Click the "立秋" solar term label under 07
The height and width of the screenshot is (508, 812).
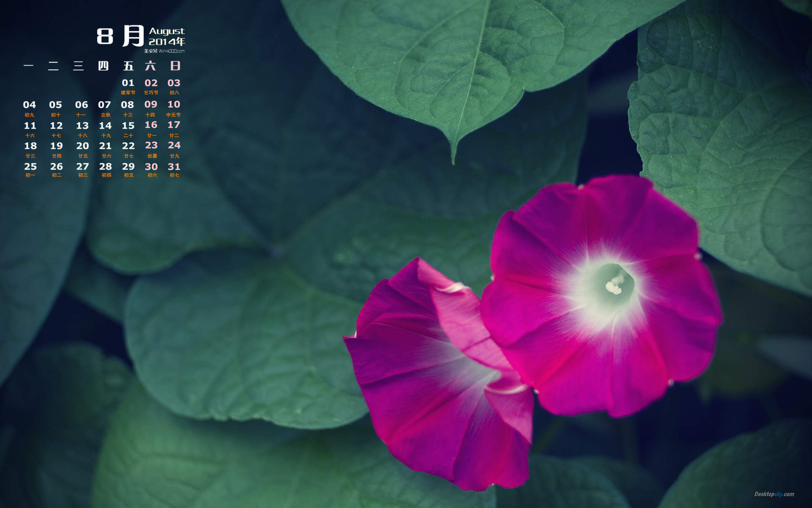click(106, 115)
